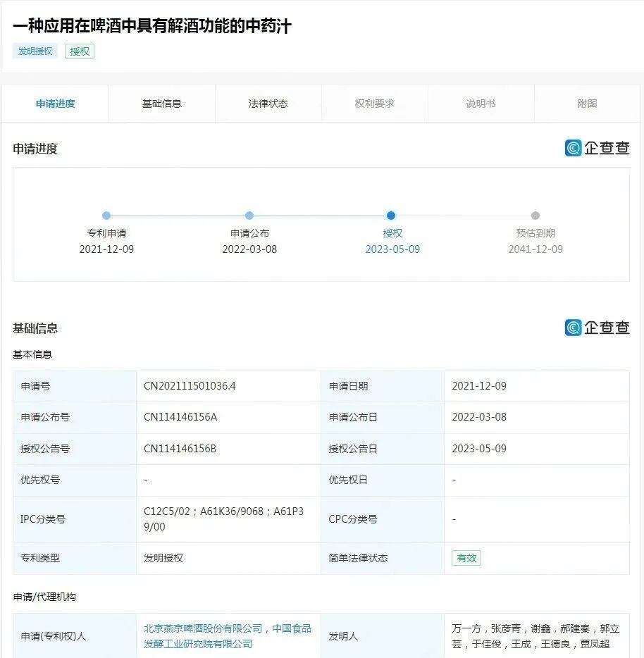
Task: Switch to the 法律状态 tab
Action: [x=268, y=103]
